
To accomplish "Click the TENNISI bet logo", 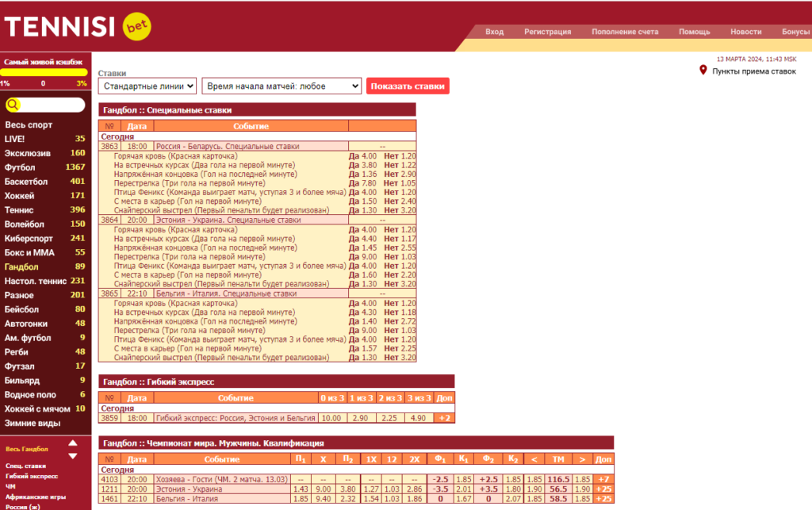I will 78,26.
